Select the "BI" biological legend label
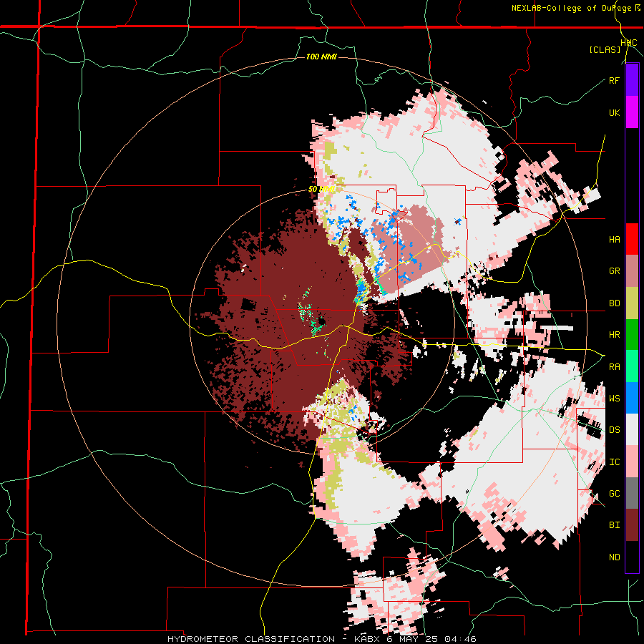The height and width of the screenshot is (644, 644). pos(615,525)
